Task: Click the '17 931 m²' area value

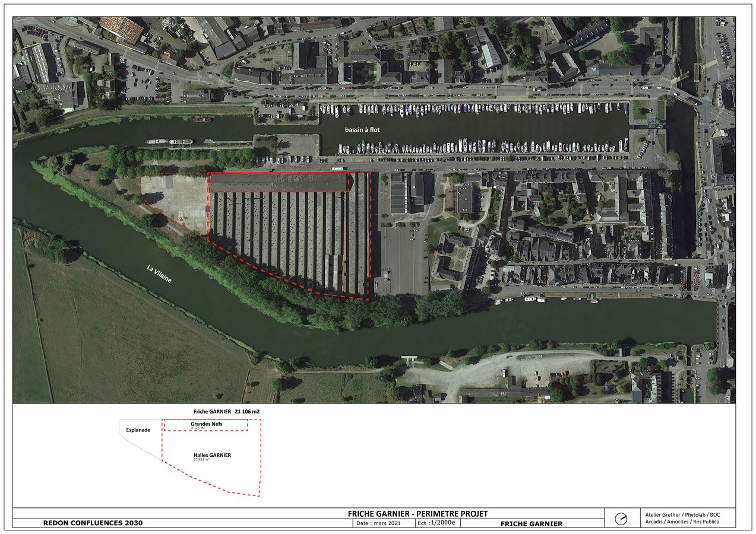Action: click(x=201, y=460)
